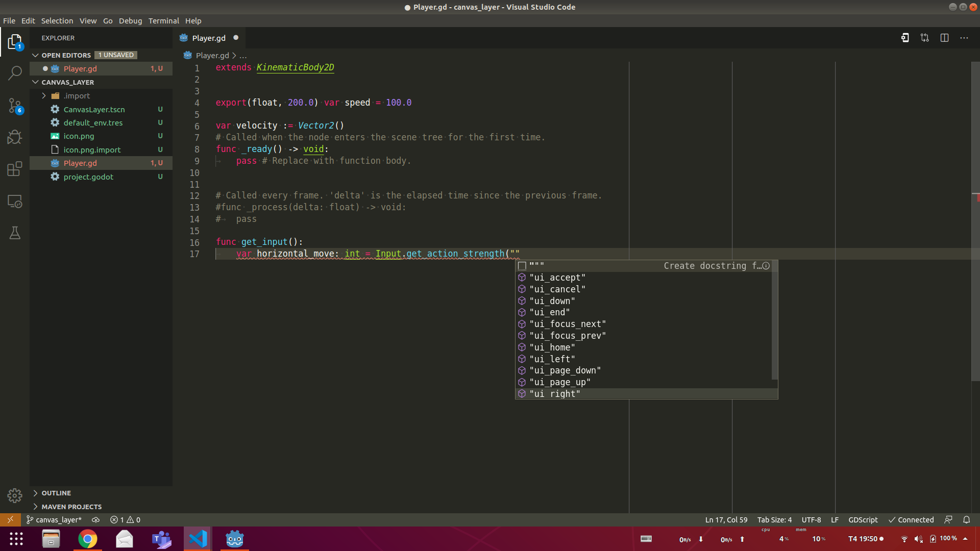The width and height of the screenshot is (980, 551).
Task: Collapse the CANVAS_LAYER folder tree
Action: (36, 82)
